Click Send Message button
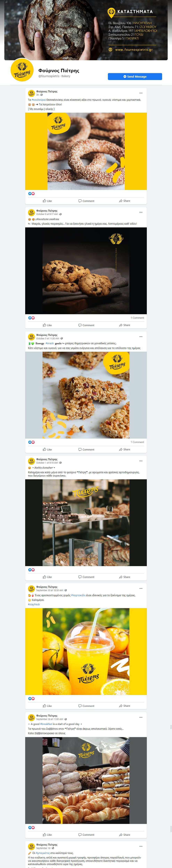This screenshot has height=868, width=172. pos(135,77)
